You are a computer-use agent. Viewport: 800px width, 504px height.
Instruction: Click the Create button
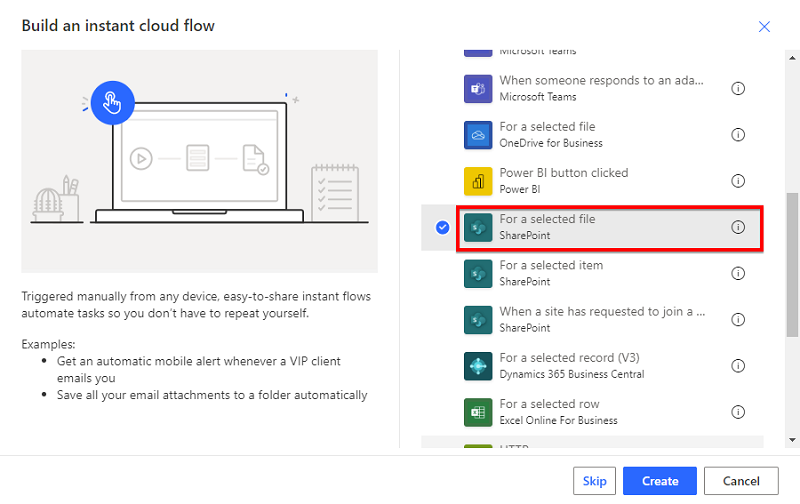660,481
